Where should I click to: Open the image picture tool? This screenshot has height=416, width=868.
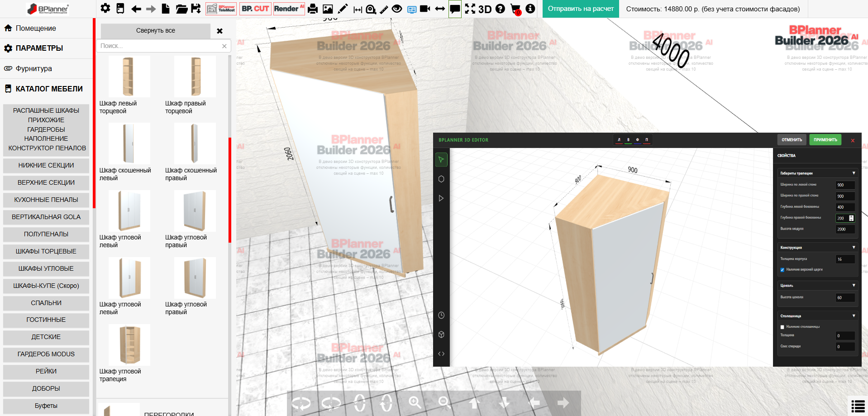[328, 9]
